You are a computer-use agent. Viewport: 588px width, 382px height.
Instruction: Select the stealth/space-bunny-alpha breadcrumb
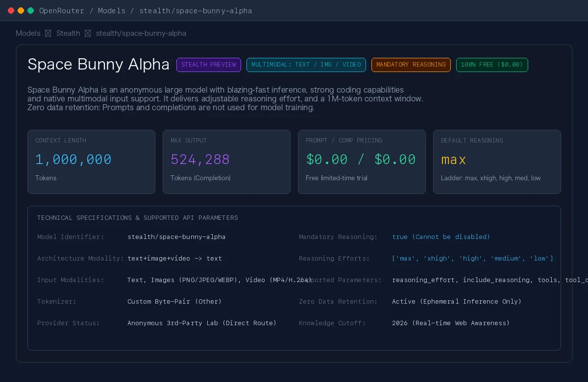tap(141, 33)
